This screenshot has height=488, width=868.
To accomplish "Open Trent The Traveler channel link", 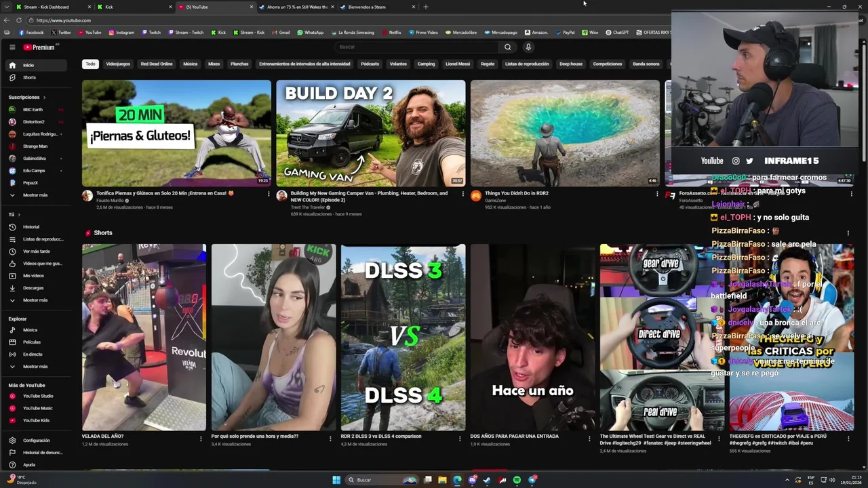I will [x=307, y=207].
